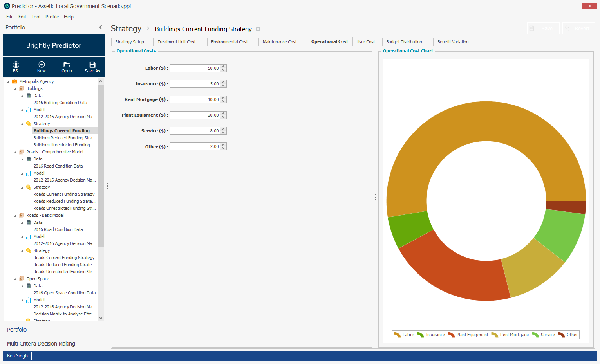Collapse Strategy node under Roads - Basic Model

[x=22, y=251]
